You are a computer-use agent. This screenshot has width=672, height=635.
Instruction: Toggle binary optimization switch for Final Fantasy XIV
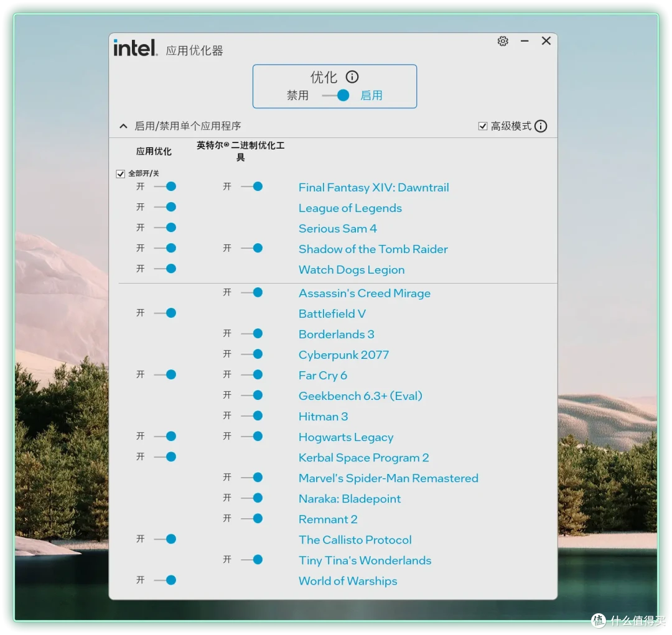tap(252, 187)
